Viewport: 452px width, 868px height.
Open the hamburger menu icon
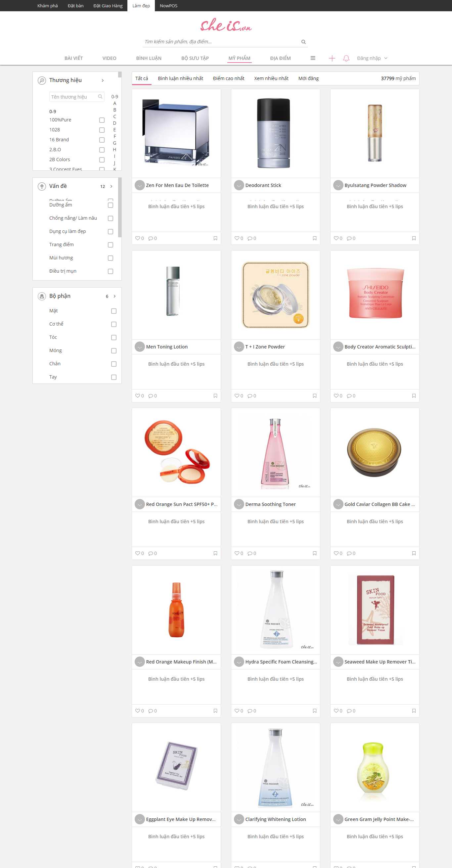click(313, 58)
